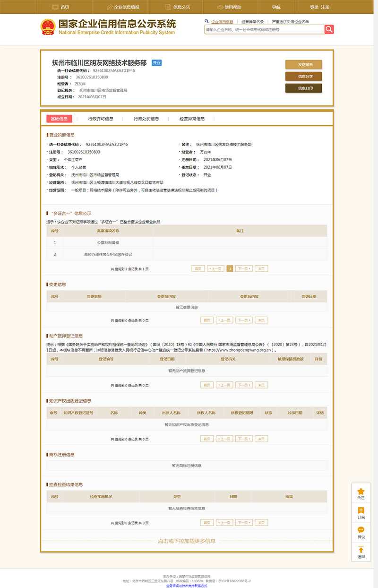Open 使用帮助 in the top navigation bar
Viewport: 378px width, 588px height.
229,7
